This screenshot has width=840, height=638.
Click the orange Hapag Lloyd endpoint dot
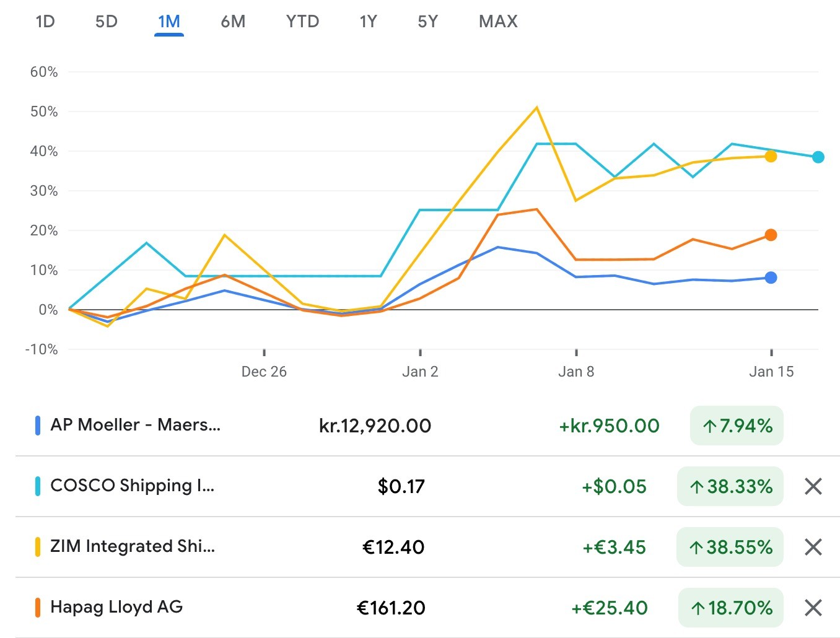pos(771,235)
